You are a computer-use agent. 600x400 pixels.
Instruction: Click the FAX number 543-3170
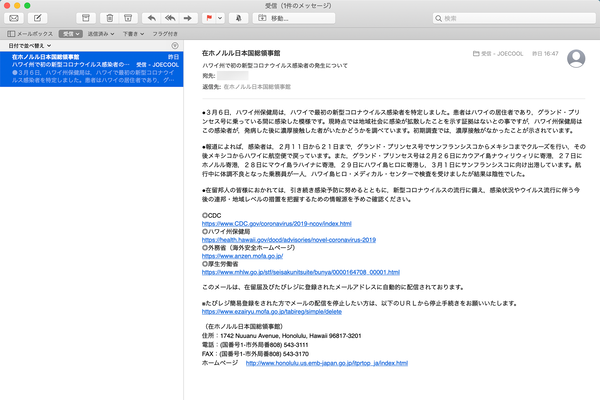(296, 354)
